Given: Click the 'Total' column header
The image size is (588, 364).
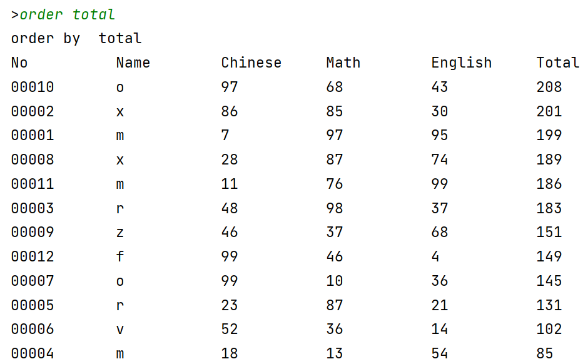Looking at the screenshot, I should tap(557, 63).
